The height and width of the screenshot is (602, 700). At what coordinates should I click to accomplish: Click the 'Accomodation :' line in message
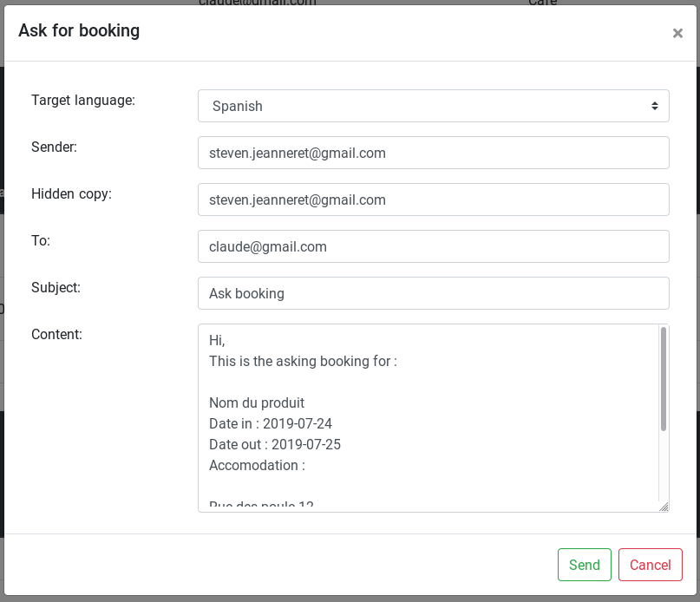[x=257, y=465]
